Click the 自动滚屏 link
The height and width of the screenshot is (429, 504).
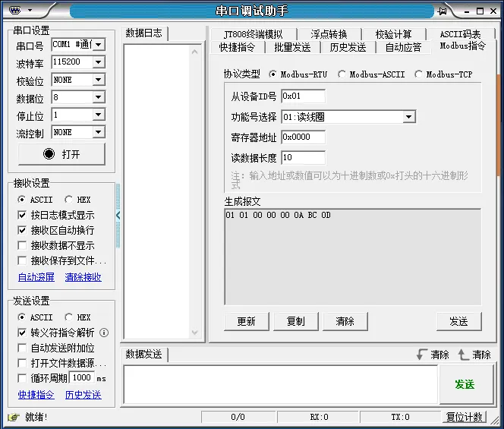[36, 277]
